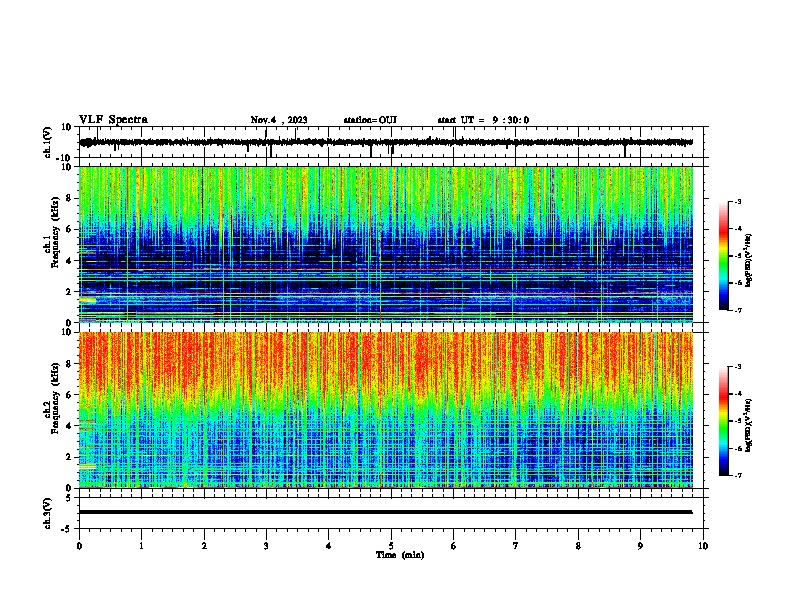The height and width of the screenshot is (612, 792).
Task: Click the '5' tick of the ch.3(V) axis
Action: pyautogui.click(x=69, y=498)
